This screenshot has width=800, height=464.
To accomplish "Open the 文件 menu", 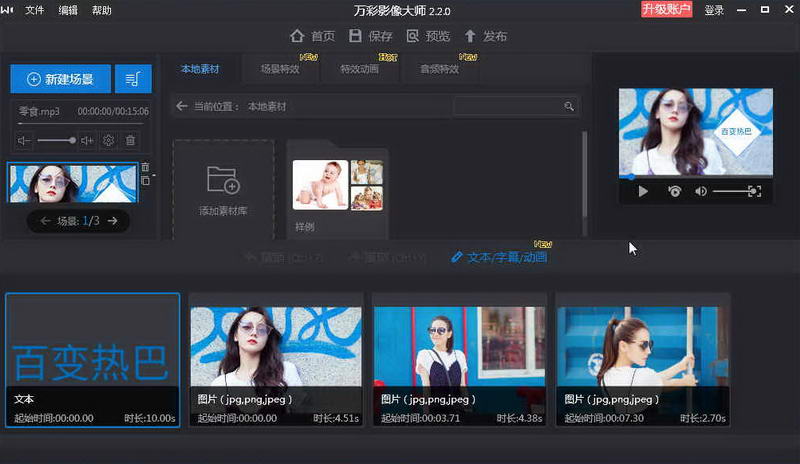I will 35,10.
